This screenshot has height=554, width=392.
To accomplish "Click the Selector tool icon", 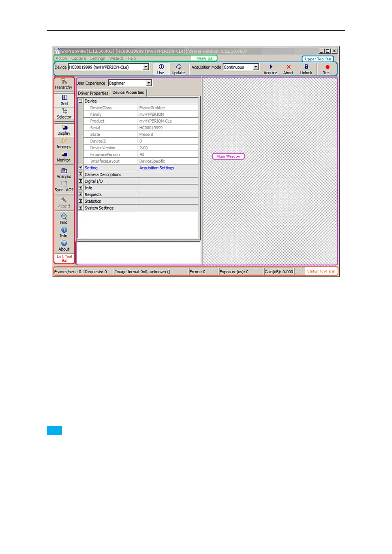I will (64, 113).
